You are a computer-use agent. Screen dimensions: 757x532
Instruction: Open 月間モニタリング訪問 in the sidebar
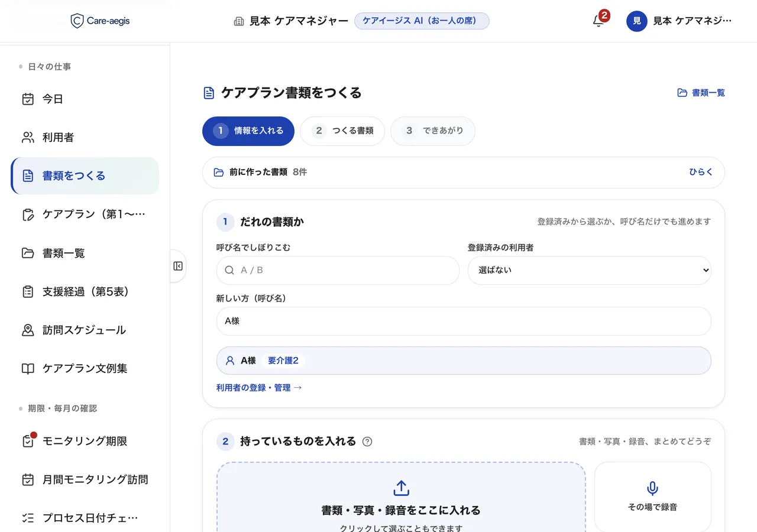coord(85,479)
